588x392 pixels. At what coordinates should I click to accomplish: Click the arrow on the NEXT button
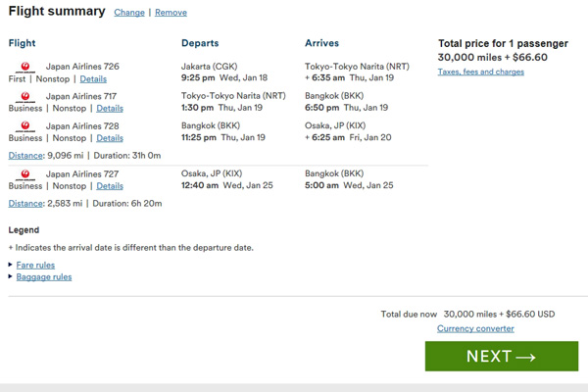point(525,357)
